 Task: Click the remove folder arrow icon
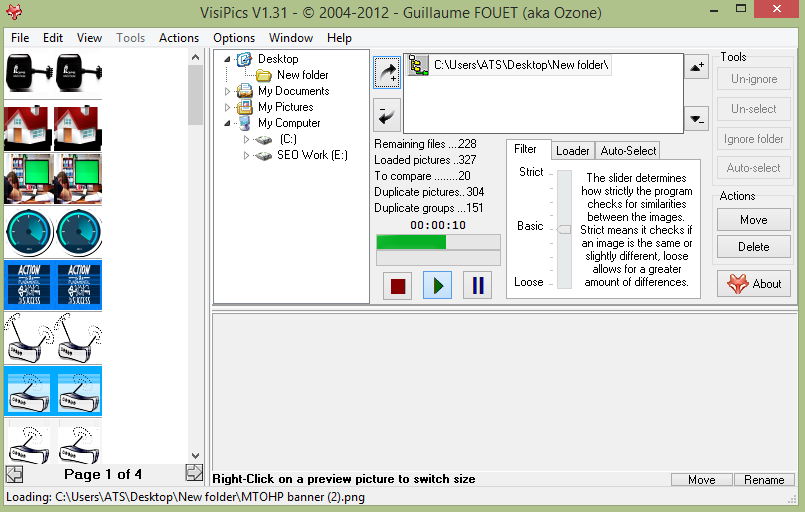click(386, 115)
